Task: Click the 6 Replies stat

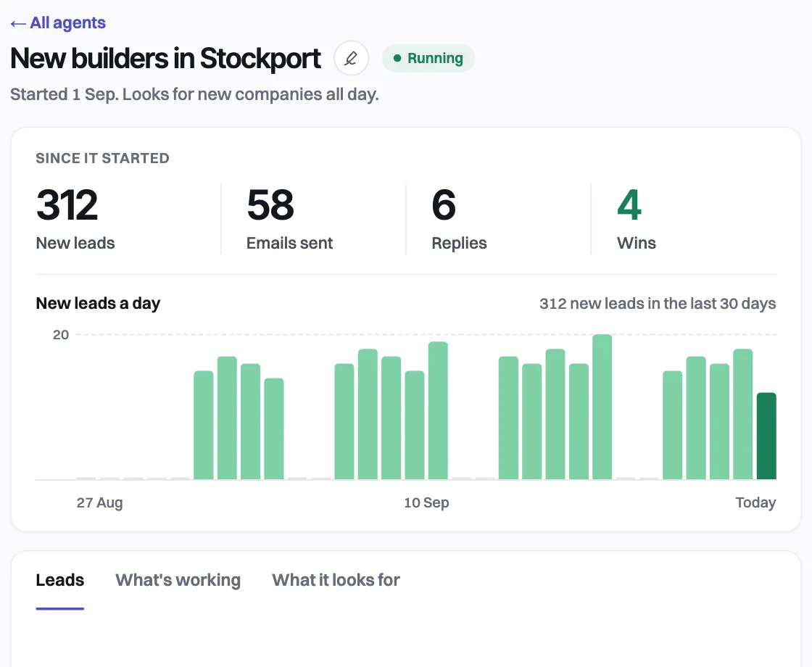Action: [459, 218]
